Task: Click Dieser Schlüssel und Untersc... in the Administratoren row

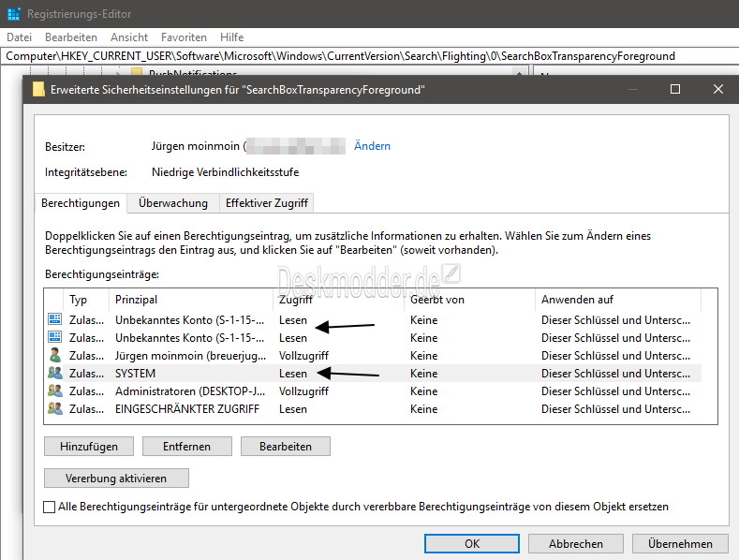Action: click(615, 391)
